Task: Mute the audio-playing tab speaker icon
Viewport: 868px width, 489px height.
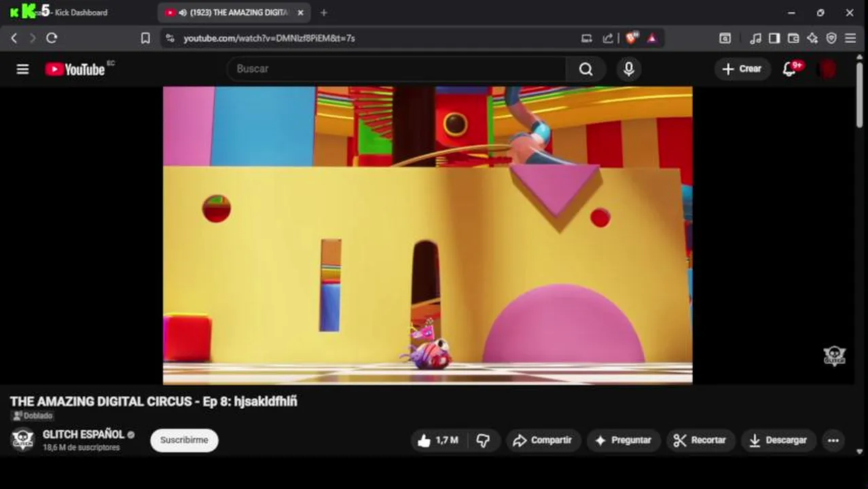Action: (x=183, y=12)
